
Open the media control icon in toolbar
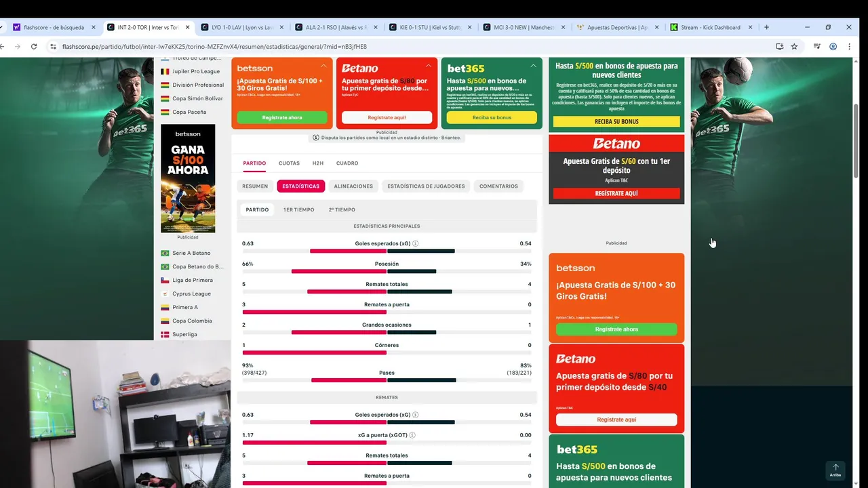[817, 47]
